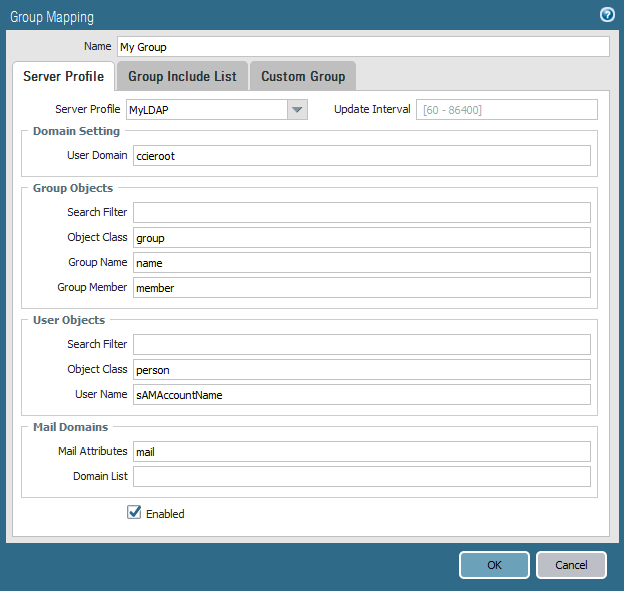Click the Name field containing My Group

362,47
